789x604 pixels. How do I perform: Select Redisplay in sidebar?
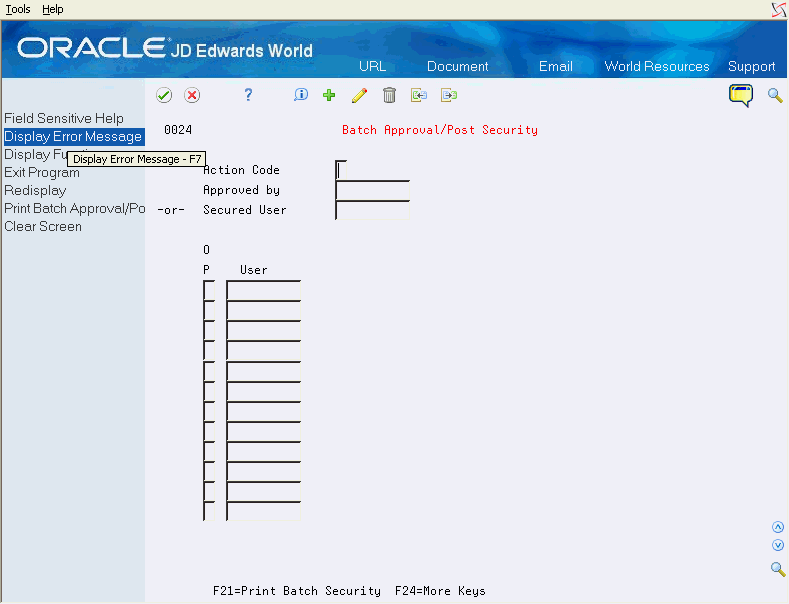point(35,191)
